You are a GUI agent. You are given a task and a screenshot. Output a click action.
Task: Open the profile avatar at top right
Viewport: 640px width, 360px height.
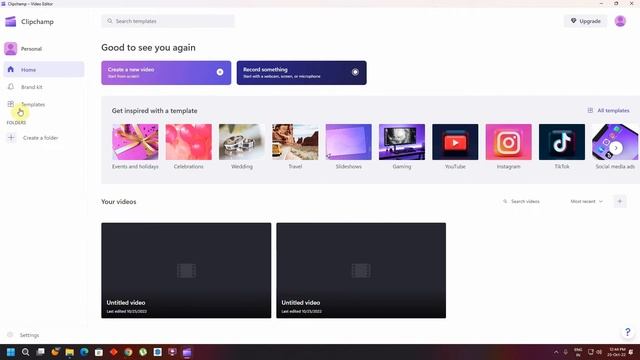point(620,21)
